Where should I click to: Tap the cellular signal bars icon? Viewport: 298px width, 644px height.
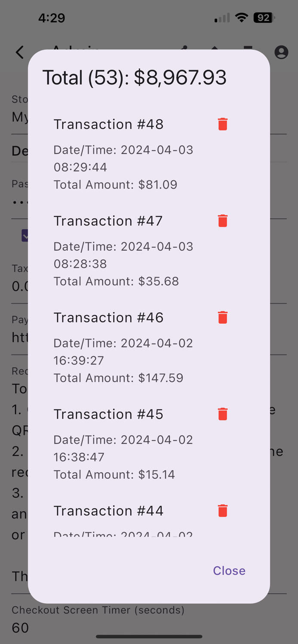click(222, 18)
